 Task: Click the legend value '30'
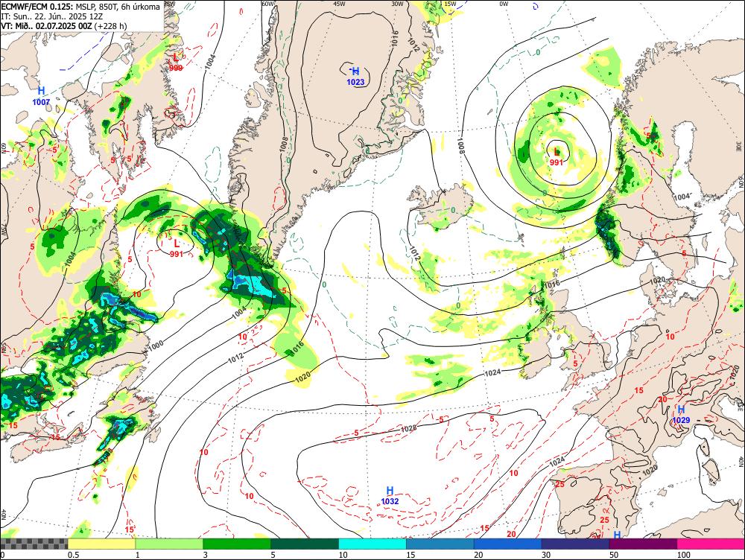(x=546, y=555)
